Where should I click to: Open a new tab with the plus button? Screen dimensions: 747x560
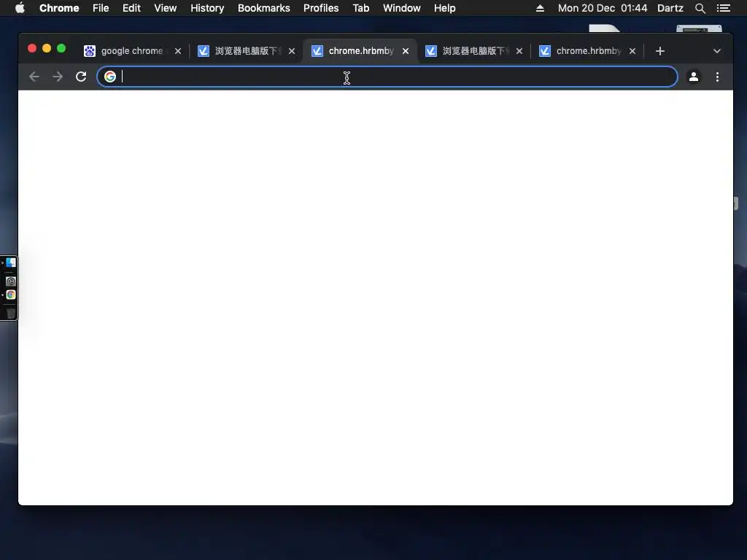tap(659, 51)
